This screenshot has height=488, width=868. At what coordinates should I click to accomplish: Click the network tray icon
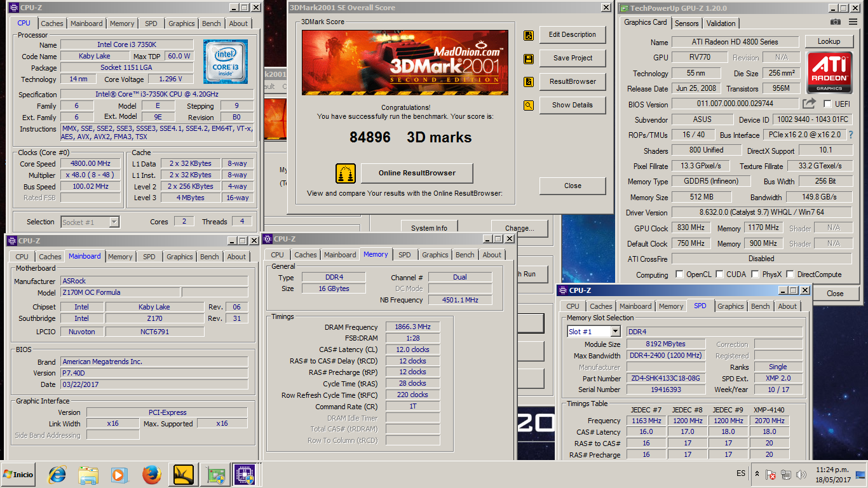click(x=786, y=475)
